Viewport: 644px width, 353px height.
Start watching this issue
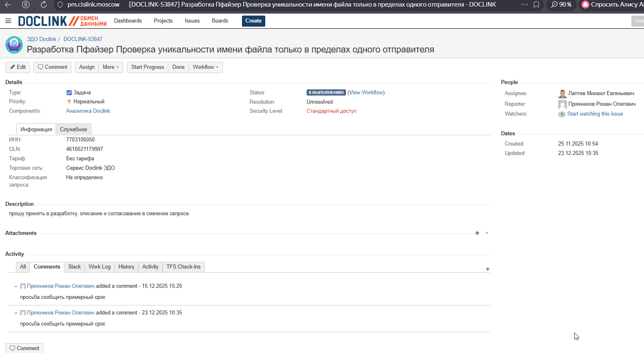click(x=595, y=114)
